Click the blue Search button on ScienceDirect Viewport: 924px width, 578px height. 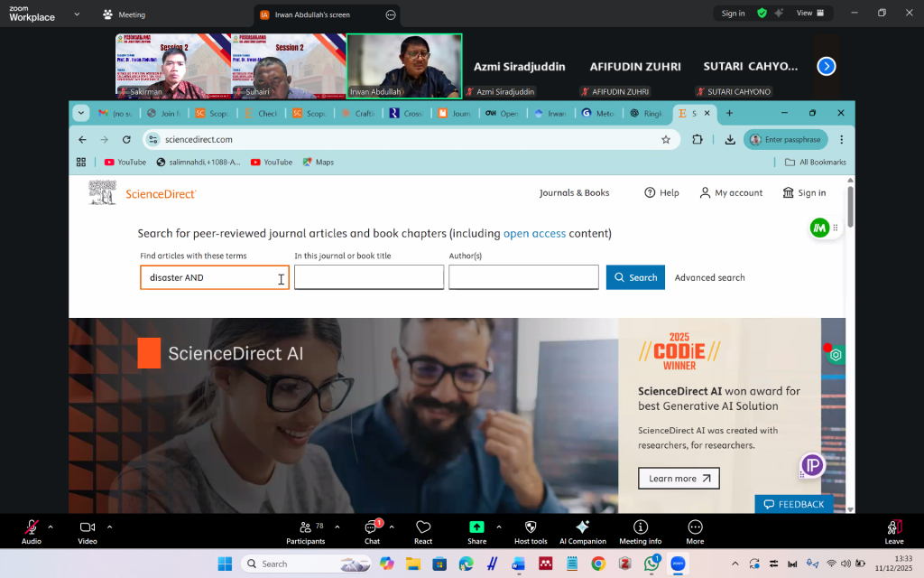[635, 277]
